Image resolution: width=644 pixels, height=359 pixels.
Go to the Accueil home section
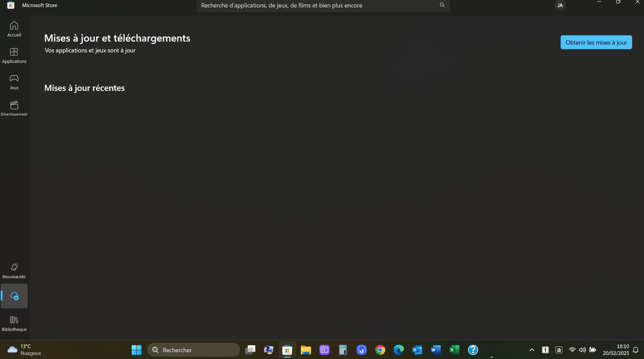[x=14, y=29]
